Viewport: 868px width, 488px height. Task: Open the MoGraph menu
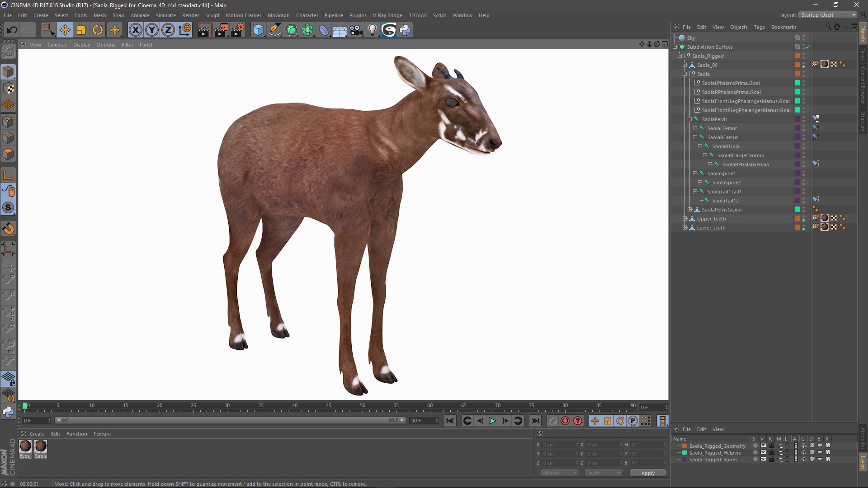(278, 15)
